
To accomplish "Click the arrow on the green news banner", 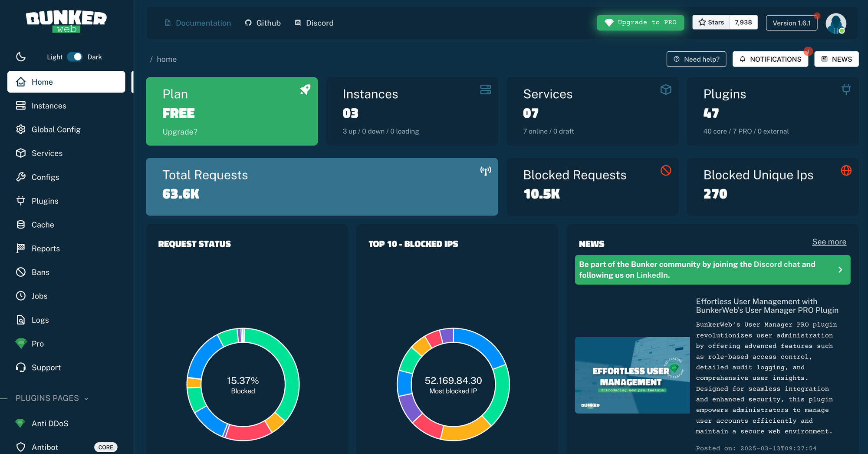I will (840, 270).
